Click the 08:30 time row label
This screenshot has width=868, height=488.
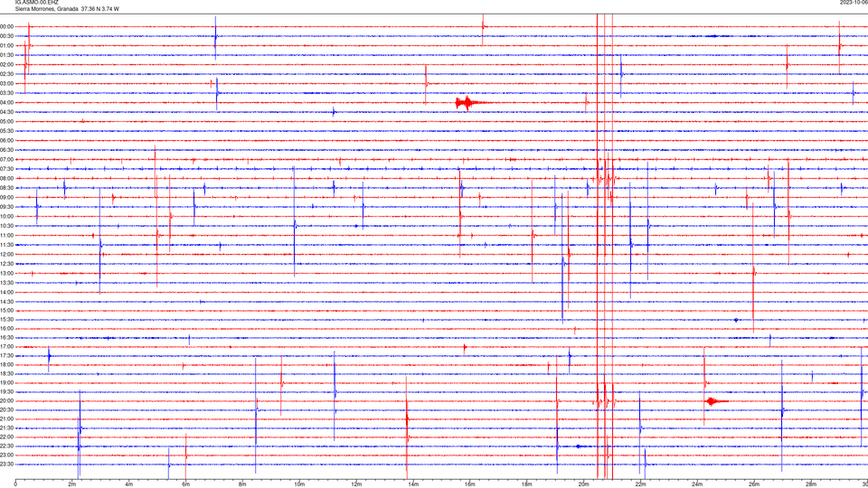[x=6, y=188]
